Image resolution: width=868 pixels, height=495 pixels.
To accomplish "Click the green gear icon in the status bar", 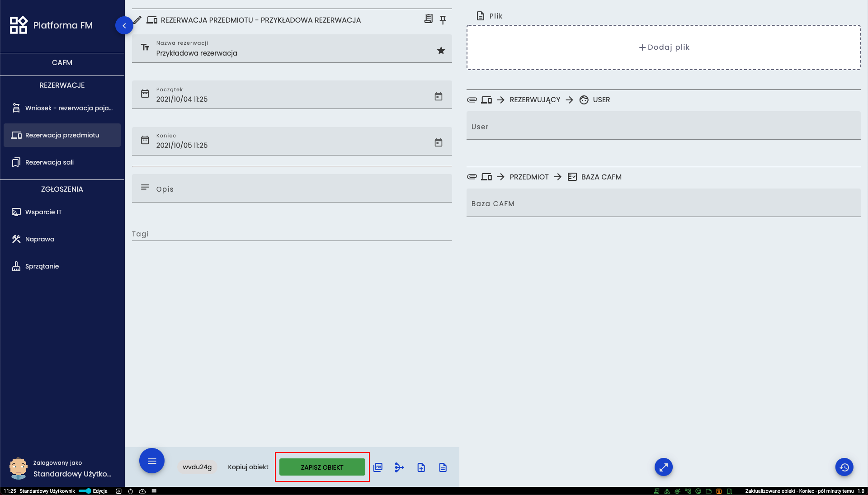I will (677, 491).
